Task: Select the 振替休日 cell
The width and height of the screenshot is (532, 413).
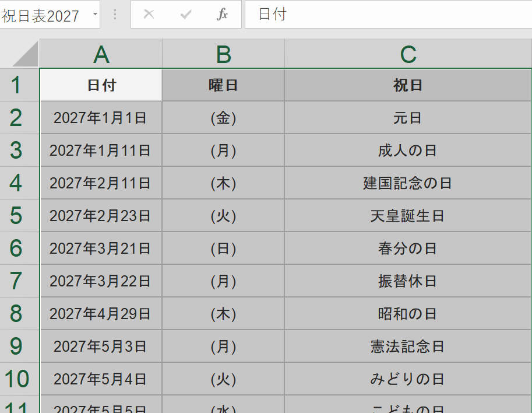Action: (408, 281)
